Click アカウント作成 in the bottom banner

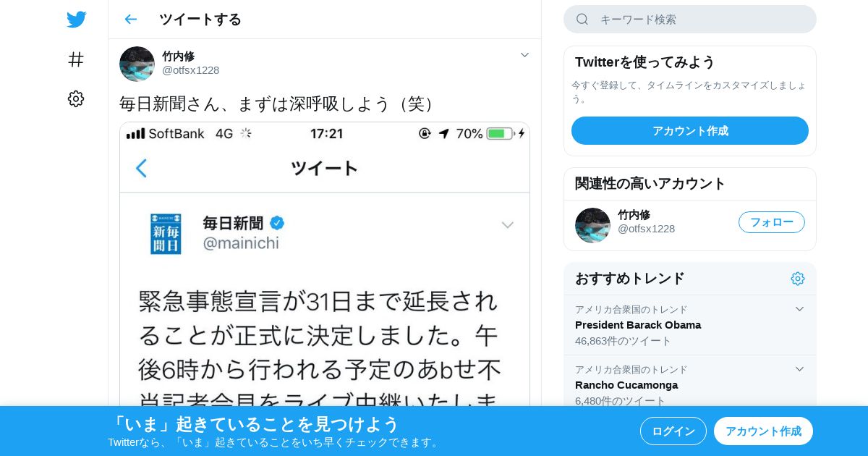[763, 431]
